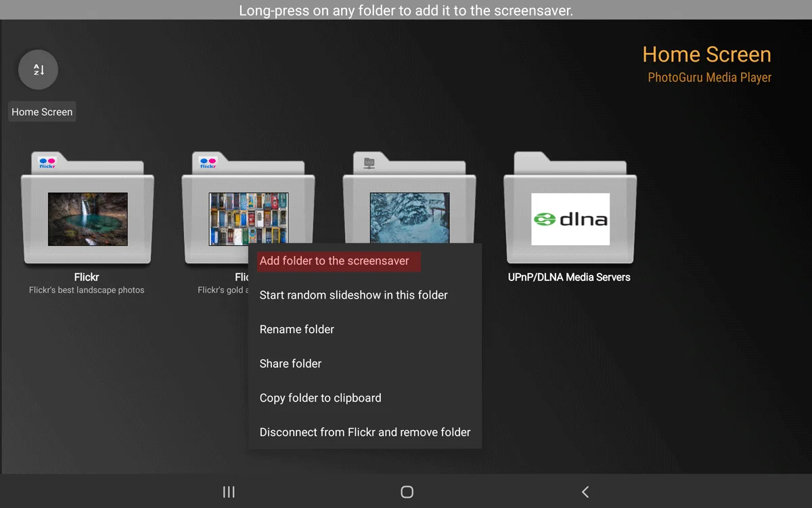Click the 'Flickr's best landscape photos' caption
812x508 pixels.
tap(87, 290)
